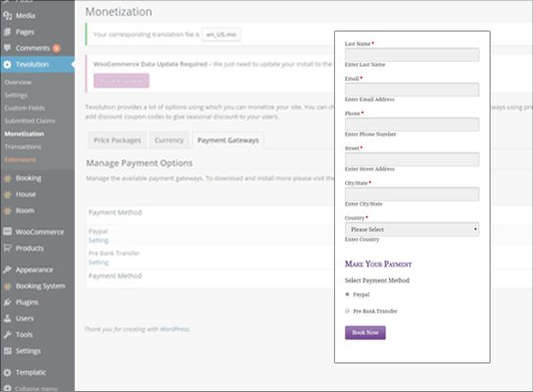Click the Users person icon
This screenshot has width=533, height=392.
[8, 318]
